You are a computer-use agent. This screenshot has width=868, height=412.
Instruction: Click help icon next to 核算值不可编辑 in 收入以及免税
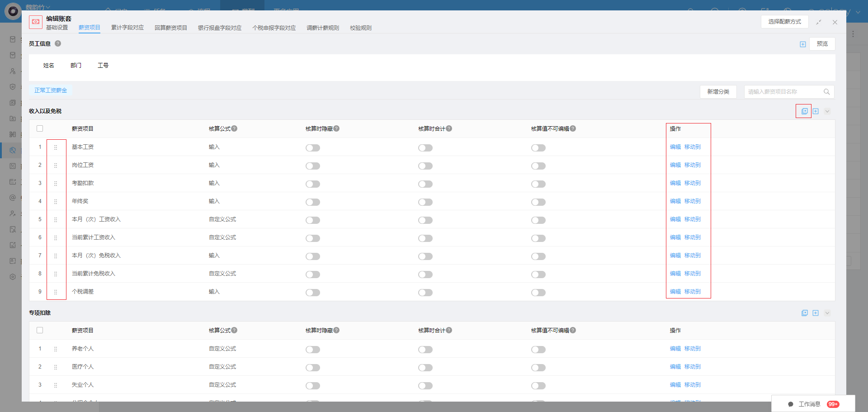tap(573, 128)
